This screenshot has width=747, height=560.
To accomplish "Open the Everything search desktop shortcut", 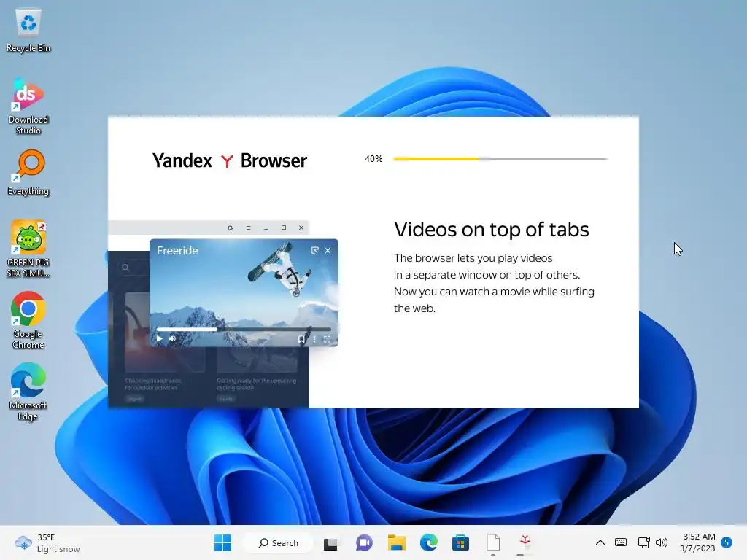I will click(x=28, y=173).
